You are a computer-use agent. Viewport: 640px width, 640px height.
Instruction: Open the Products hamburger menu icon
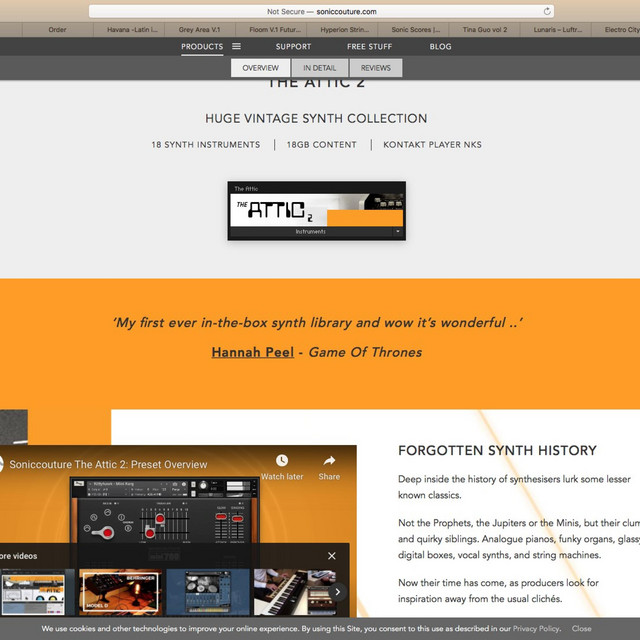(x=236, y=46)
